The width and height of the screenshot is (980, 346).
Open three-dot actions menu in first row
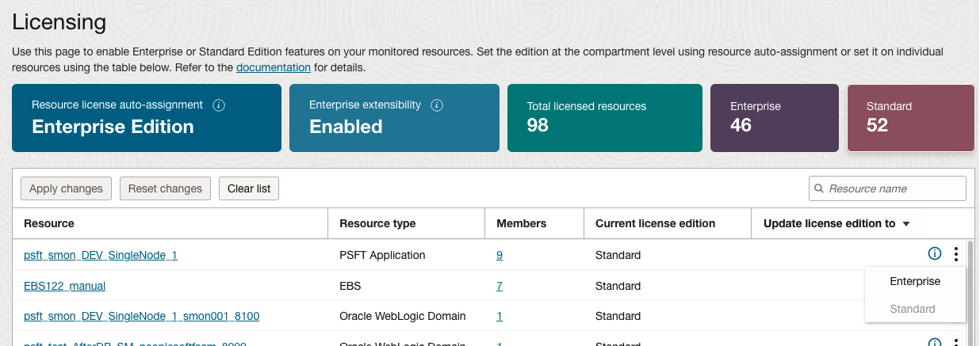point(956,254)
